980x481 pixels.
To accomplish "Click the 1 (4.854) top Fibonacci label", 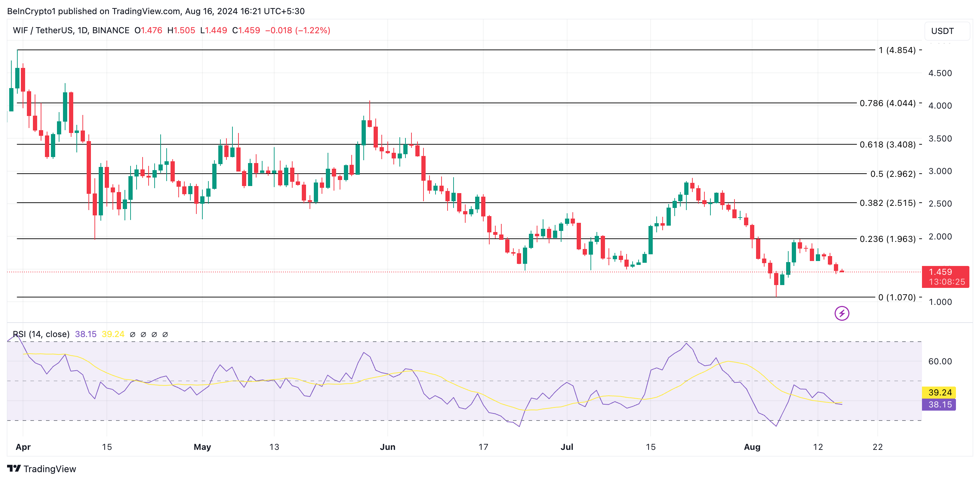I will click(897, 50).
